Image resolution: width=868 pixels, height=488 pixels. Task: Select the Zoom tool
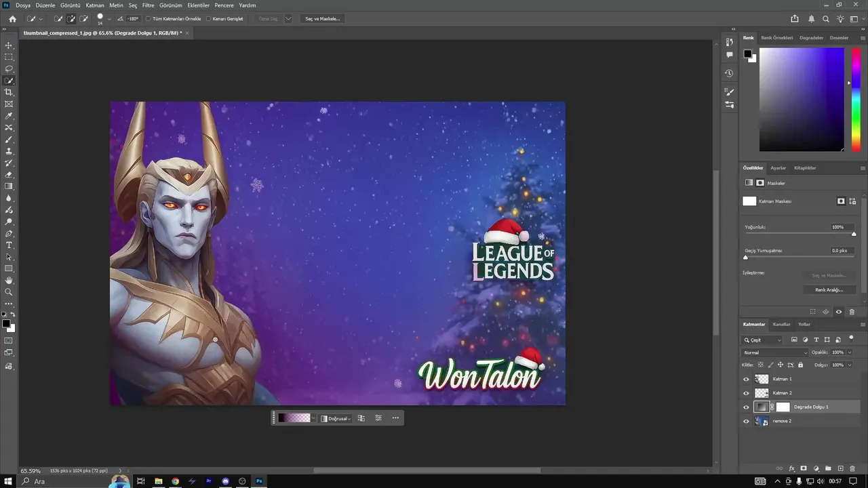point(9,292)
